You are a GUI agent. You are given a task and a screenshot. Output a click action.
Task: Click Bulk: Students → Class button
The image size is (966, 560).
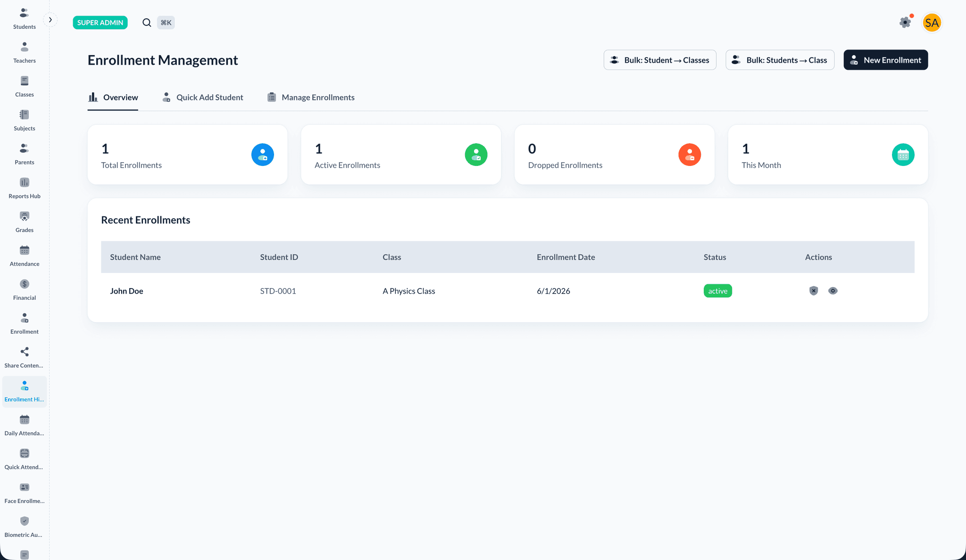(780, 60)
